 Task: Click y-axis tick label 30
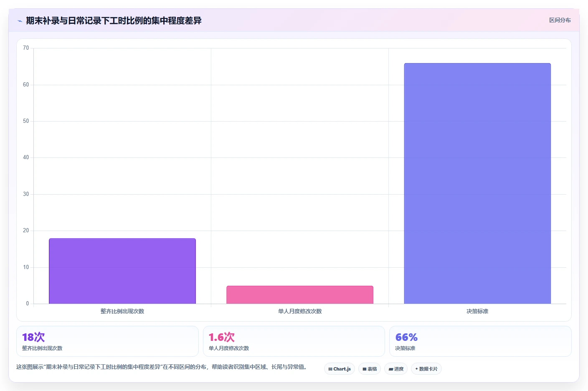pos(26,194)
